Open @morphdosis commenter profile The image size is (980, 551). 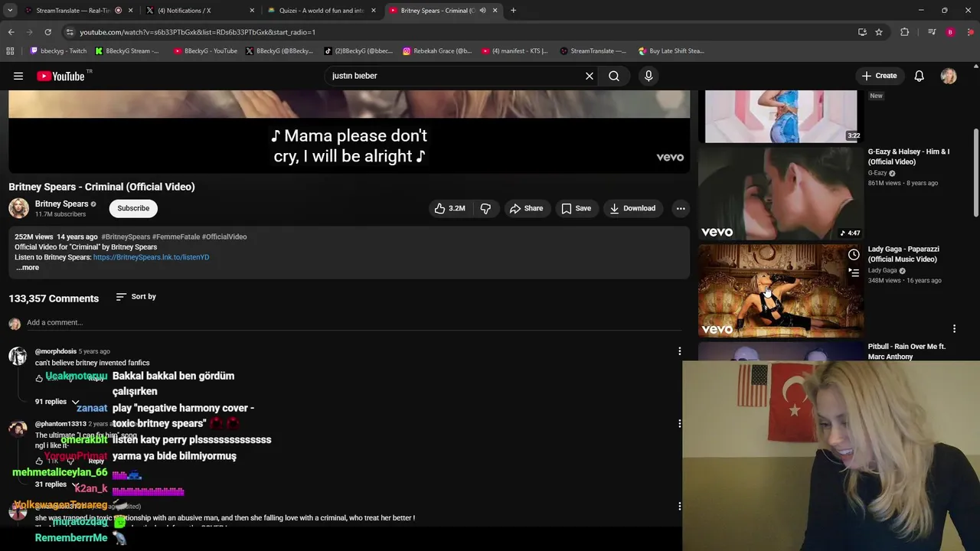point(55,352)
